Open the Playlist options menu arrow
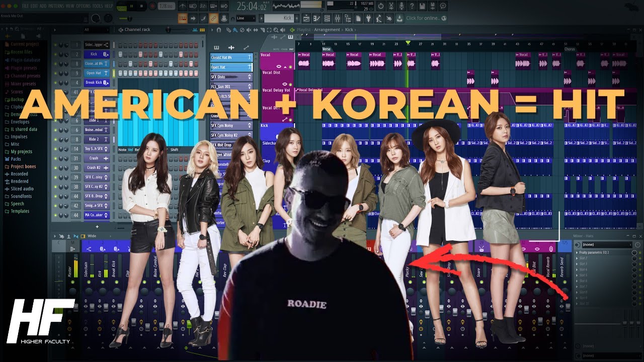This screenshot has height=362, width=644. (212, 30)
